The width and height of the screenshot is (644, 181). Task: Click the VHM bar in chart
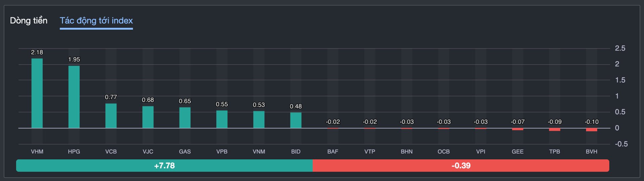coord(37,93)
